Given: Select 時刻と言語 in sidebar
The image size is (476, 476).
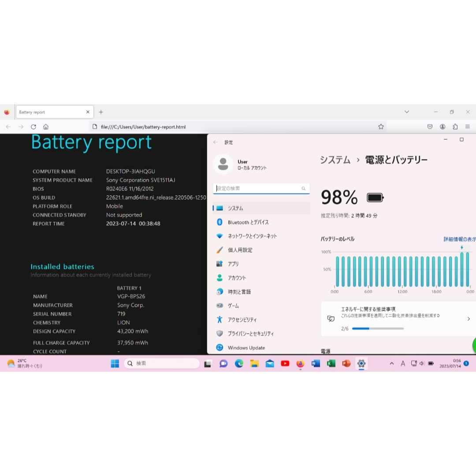Looking at the screenshot, I should point(261,292).
